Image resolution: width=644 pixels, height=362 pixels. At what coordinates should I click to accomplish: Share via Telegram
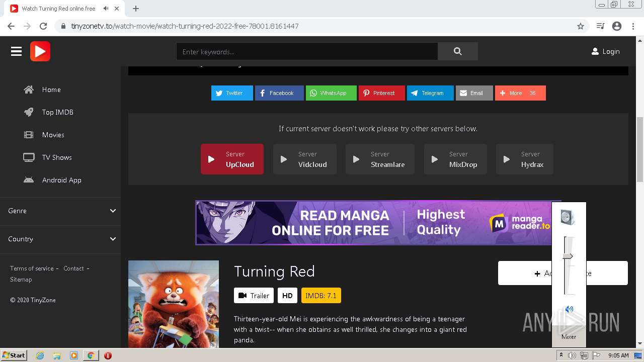[430, 93]
